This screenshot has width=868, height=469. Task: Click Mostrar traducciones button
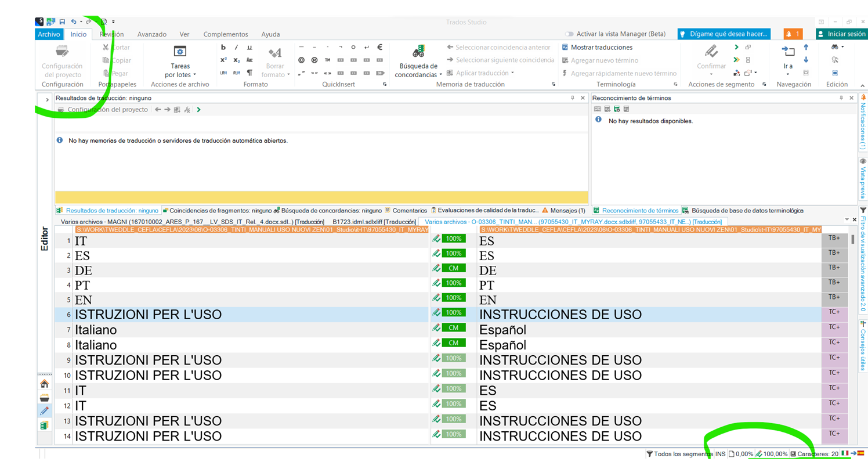(x=597, y=48)
